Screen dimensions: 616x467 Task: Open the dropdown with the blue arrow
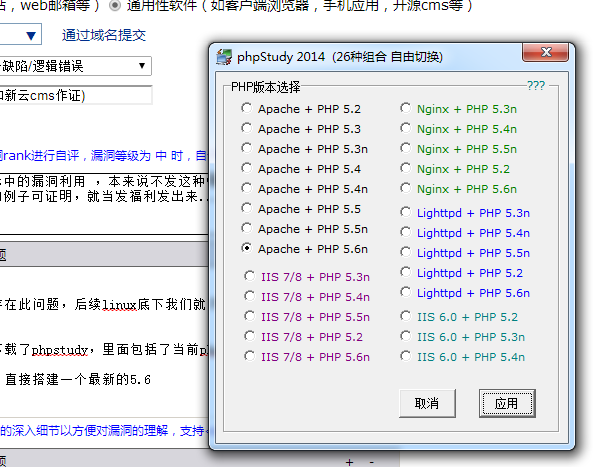tap(20, 35)
